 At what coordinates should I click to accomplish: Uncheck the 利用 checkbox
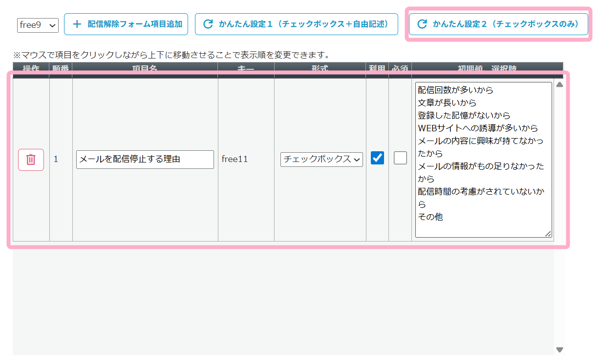(x=377, y=158)
